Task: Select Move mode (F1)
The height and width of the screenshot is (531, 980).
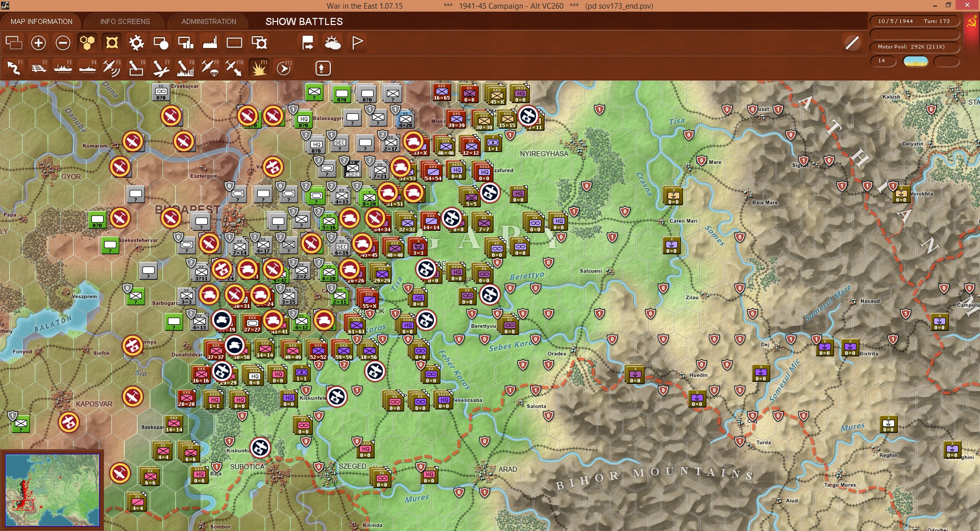Action: 14,68
